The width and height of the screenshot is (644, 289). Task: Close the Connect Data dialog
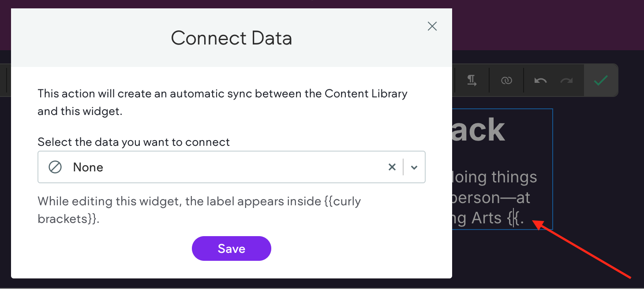coord(432,26)
